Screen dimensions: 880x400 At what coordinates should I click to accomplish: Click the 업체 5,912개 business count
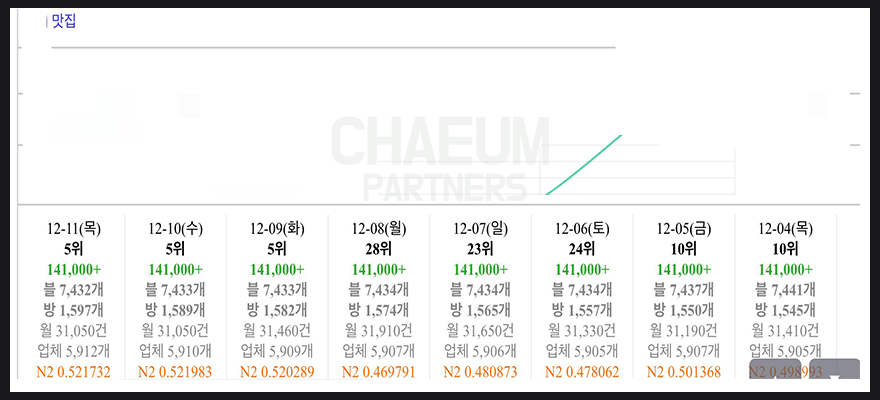click(73, 351)
